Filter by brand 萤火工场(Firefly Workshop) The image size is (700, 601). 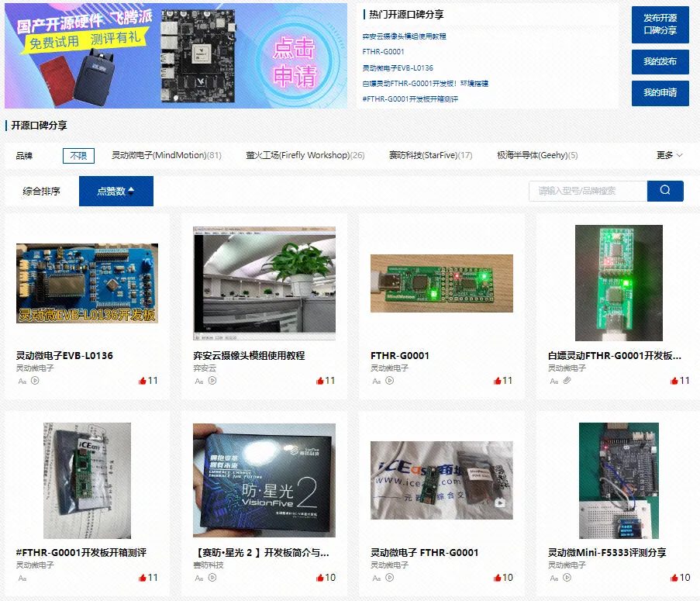(305, 155)
